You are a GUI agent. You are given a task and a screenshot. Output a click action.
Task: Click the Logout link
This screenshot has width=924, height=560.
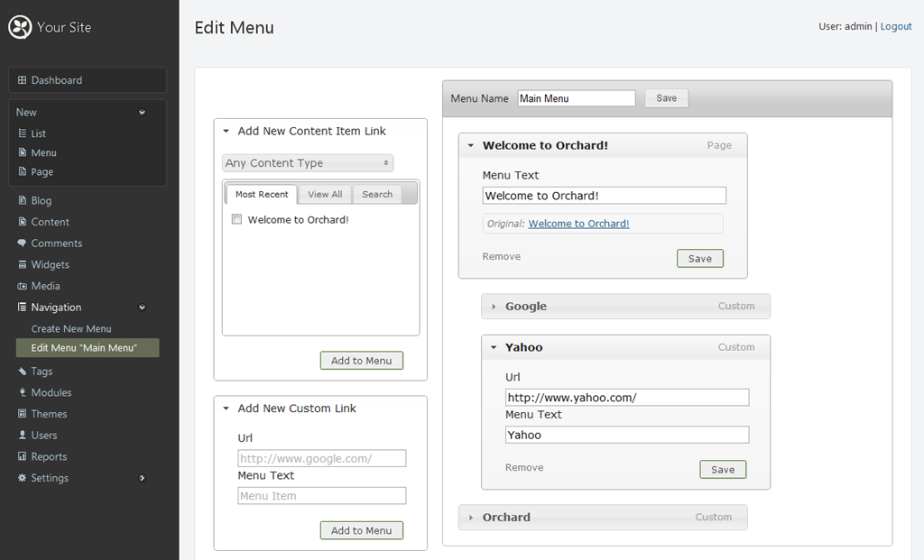tap(896, 26)
